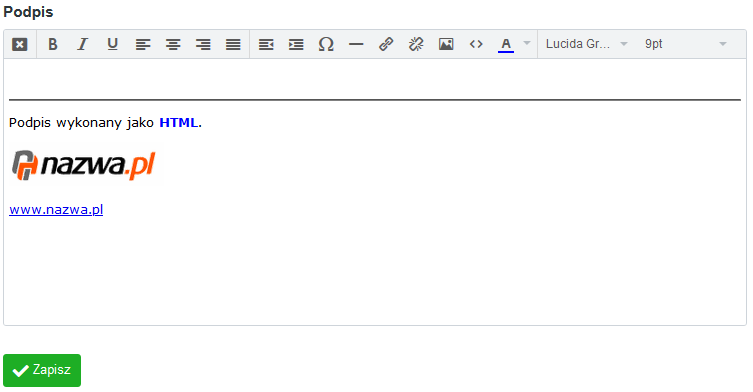Insert special character with Omega icon
The width and height of the screenshot is (753, 392).
click(326, 44)
